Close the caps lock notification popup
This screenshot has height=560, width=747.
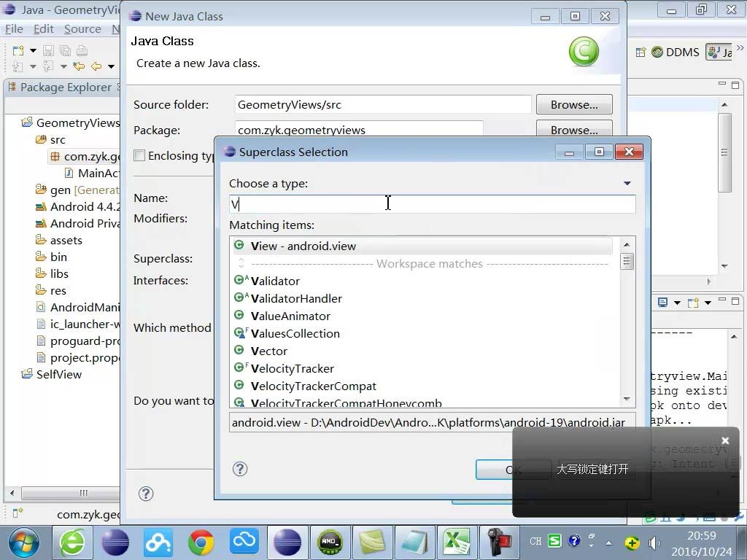point(725,441)
